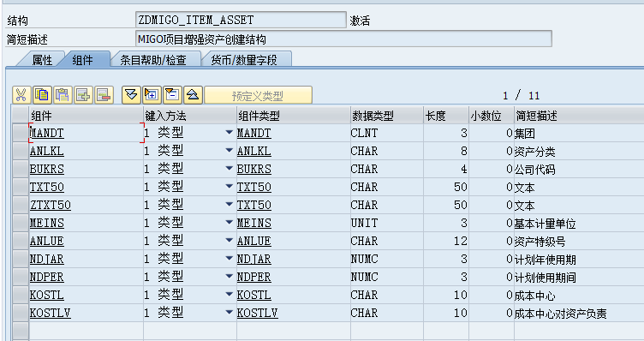Click description 基本计量单位
The height and width of the screenshot is (341, 644).
tap(545, 224)
